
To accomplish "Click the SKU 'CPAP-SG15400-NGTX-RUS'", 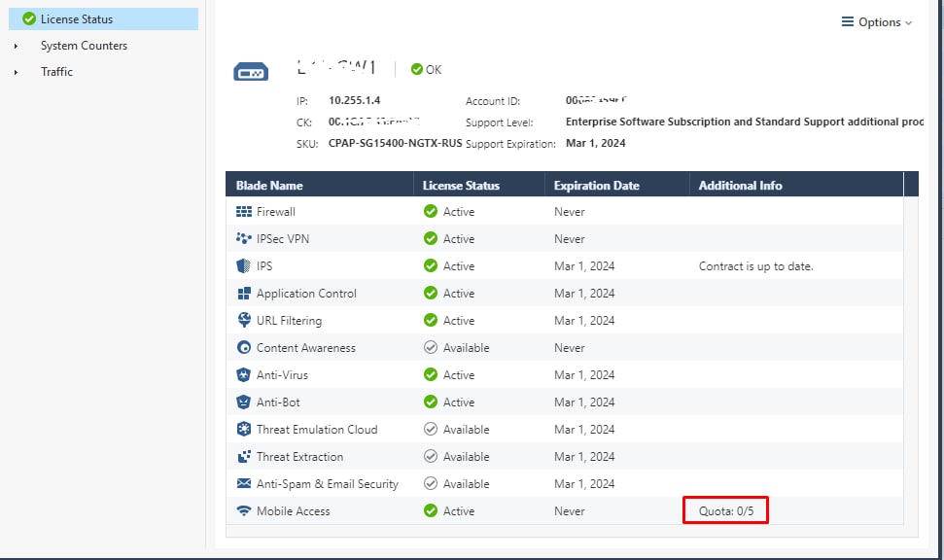I will (395, 143).
